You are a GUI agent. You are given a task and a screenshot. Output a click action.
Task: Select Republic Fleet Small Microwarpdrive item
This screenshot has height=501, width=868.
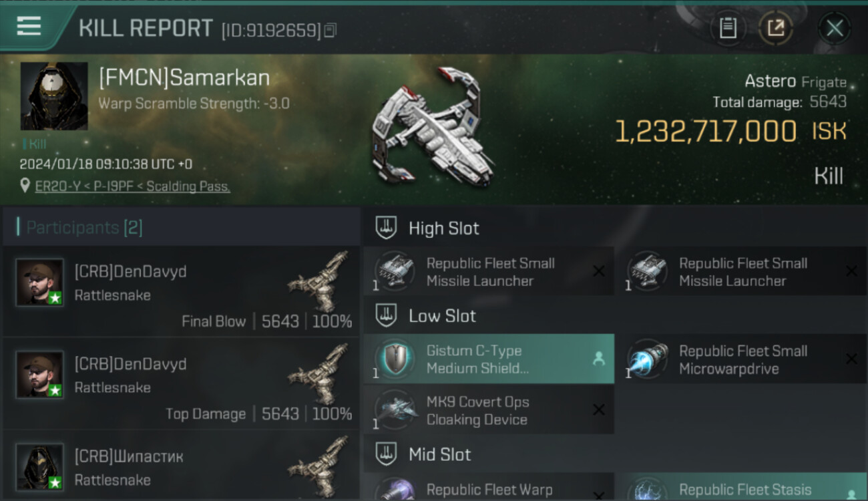(x=741, y=359)
